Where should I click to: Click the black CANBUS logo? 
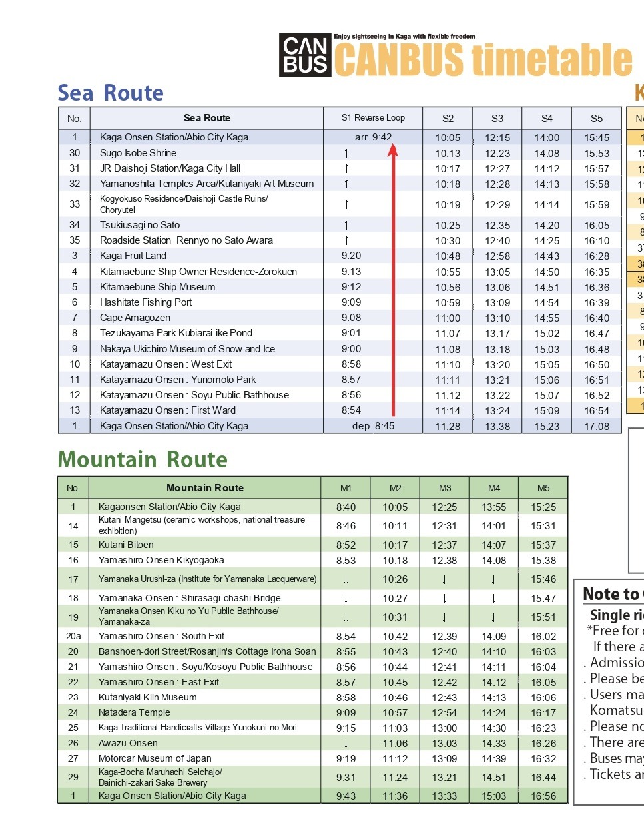[305, 55]
